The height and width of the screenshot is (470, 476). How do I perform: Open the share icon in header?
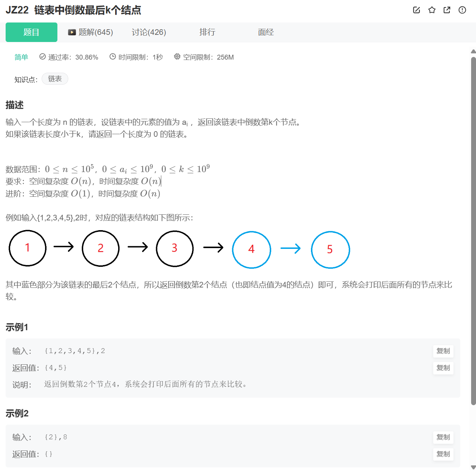[x=447, y=10]
